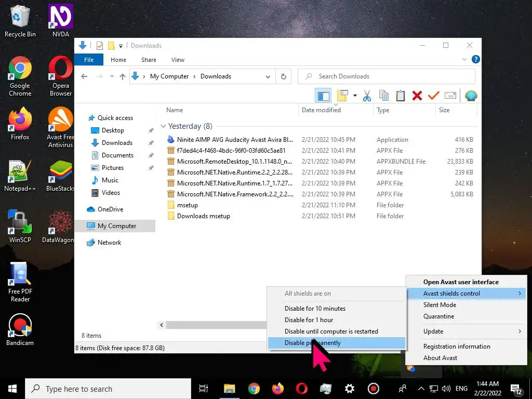Launch BlueStacks from the desktop
This screenshot has height=399, width=532.
pos(60,176)
